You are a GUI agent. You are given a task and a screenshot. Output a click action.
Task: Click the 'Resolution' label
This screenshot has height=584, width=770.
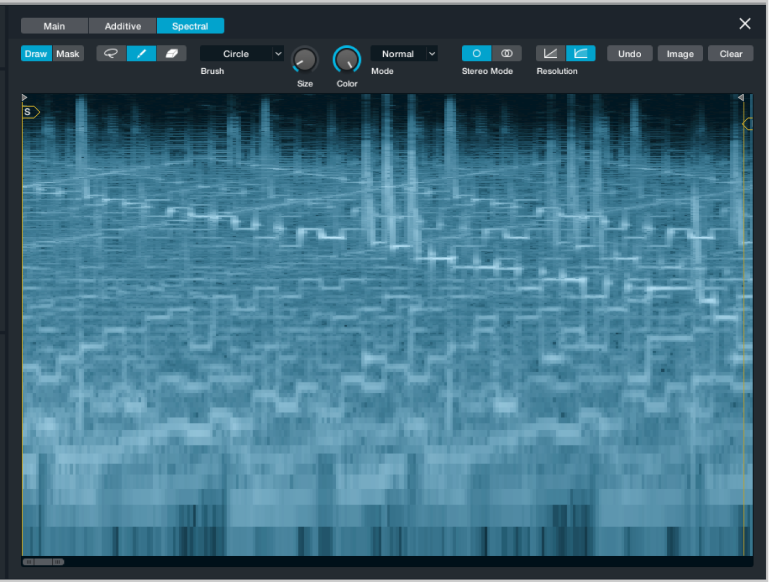(x=557, y=71)
